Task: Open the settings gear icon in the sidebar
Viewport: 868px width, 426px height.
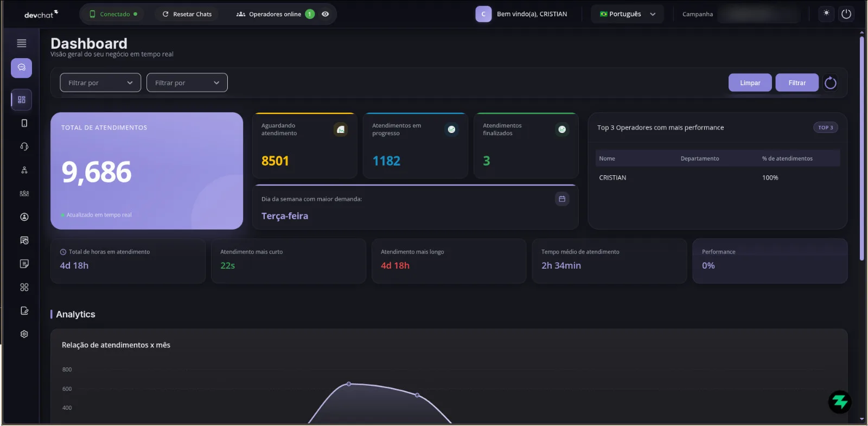Action: tap(24, 334)
